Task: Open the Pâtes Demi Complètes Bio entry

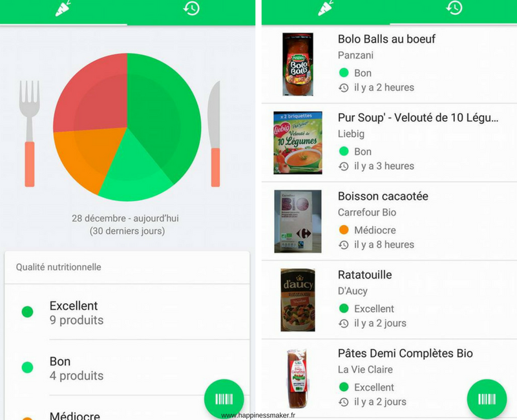Action: (x=389, y=379)
